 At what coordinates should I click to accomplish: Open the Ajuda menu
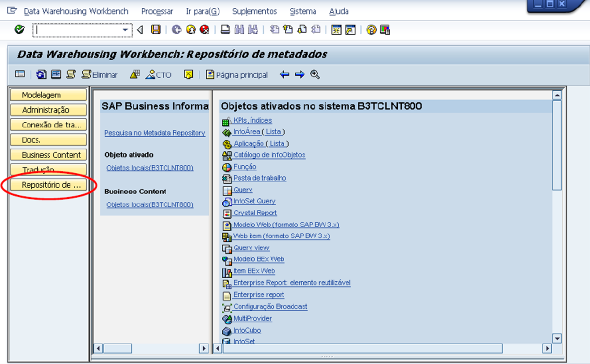(339, 11)
